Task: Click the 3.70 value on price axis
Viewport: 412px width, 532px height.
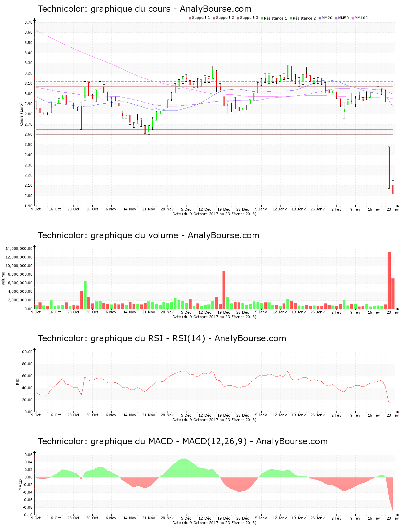Action: [28, 22]
